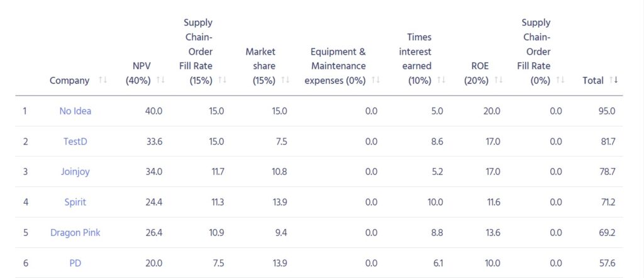Click the Company column header text
Screen dimensions: 644x278
[69, 81]
